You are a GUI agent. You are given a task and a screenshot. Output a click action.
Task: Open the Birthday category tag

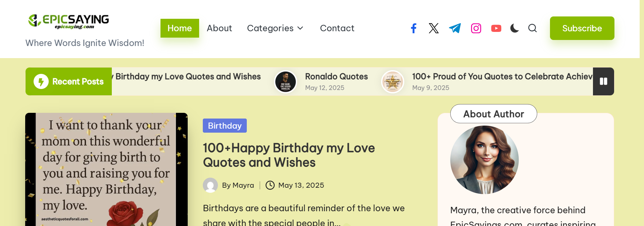[225, 126]
